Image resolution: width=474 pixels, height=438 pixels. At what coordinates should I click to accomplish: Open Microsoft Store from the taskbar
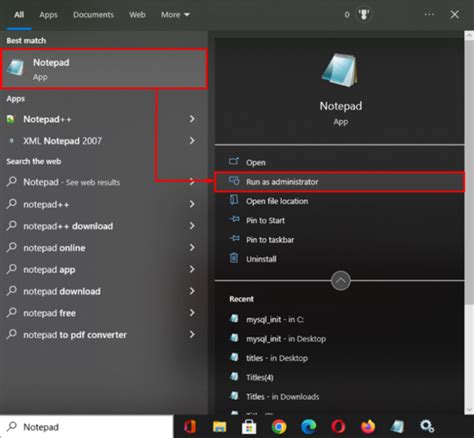coord(249,427)
